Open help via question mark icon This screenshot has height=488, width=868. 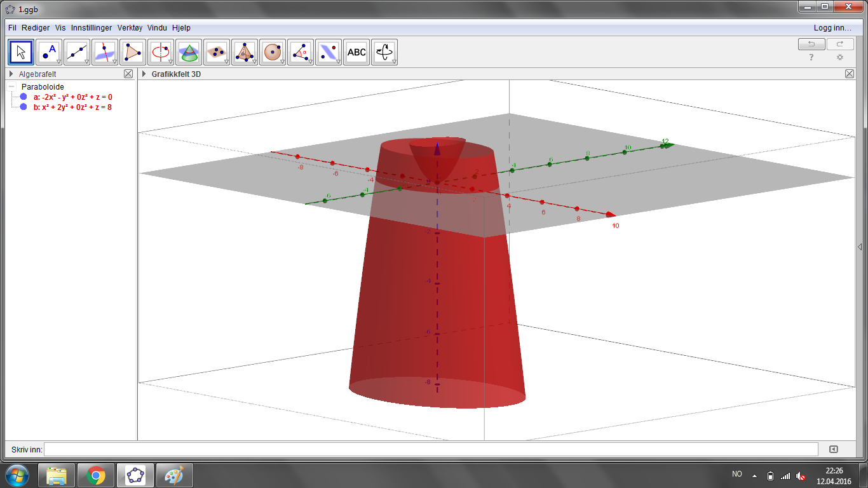click(811, 57)
